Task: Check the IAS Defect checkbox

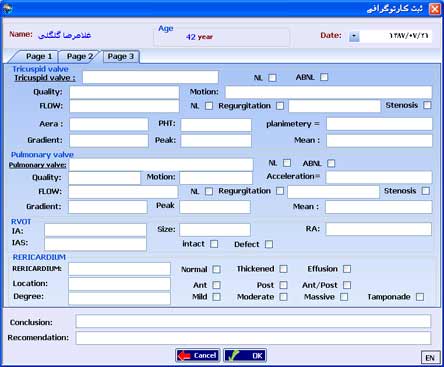Action: (x=269, y=244)
